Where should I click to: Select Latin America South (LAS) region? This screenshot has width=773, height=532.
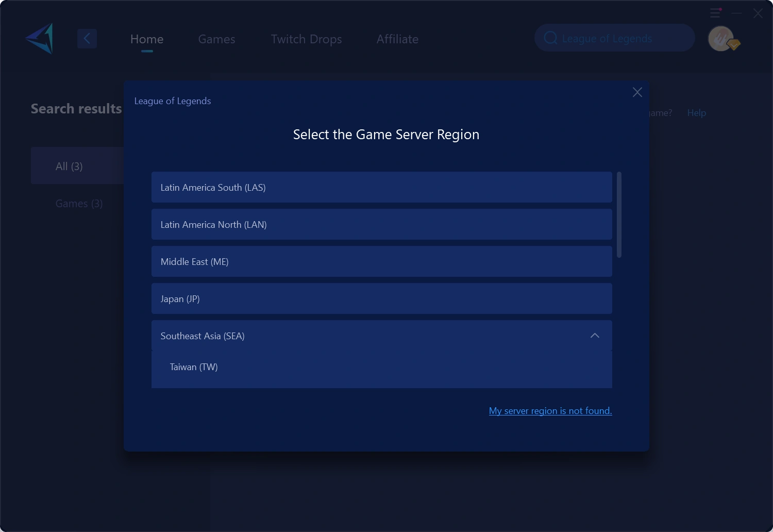[381, 187]
